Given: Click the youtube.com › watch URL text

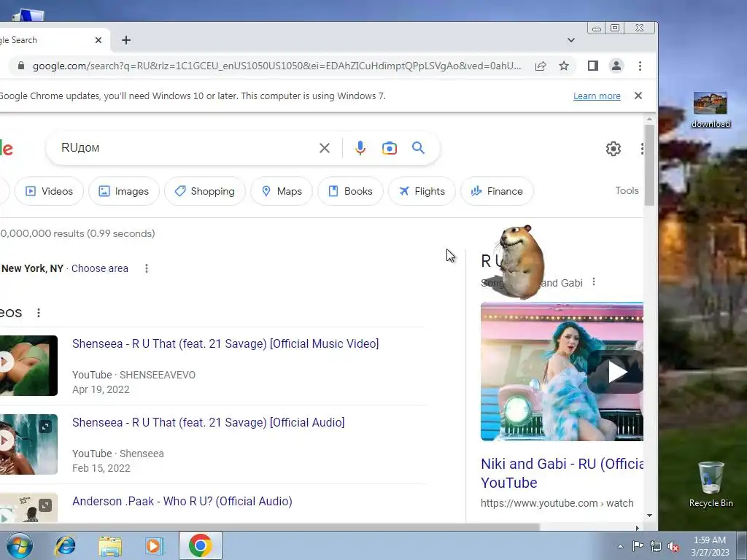Looking at the screenshot, I should (557, 503).
